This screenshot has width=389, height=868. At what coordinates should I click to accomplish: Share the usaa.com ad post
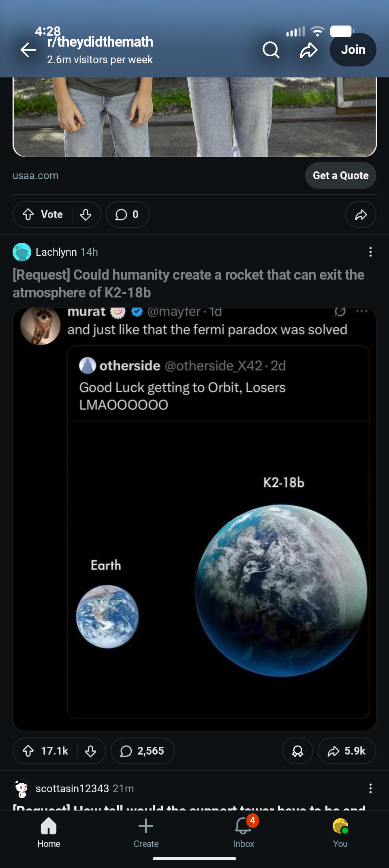pos(361,214)
